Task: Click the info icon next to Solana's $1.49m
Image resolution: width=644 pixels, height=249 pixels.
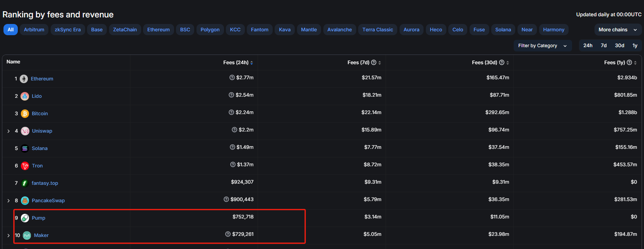Action: (x=232, y=147)
